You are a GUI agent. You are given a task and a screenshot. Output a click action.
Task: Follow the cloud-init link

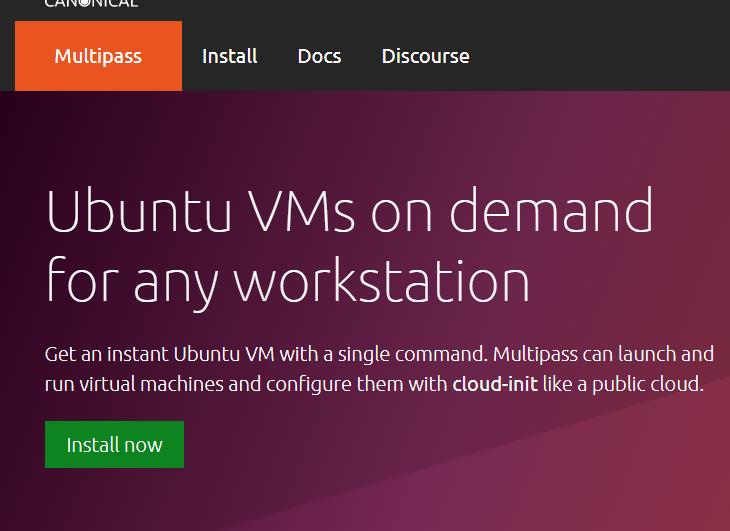495,384
